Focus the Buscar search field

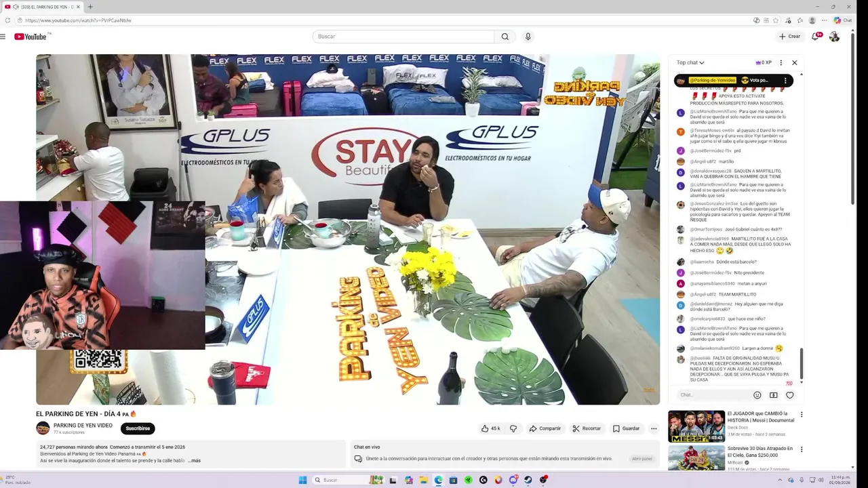pos(403,37)
